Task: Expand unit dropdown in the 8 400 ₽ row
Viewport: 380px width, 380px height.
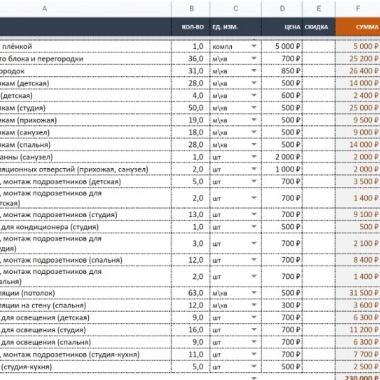Action: click(254, 260)
